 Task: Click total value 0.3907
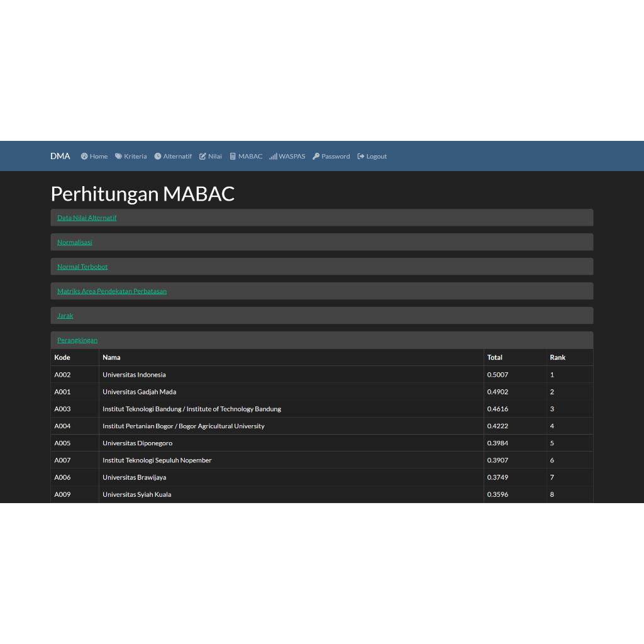click(497, 460)
